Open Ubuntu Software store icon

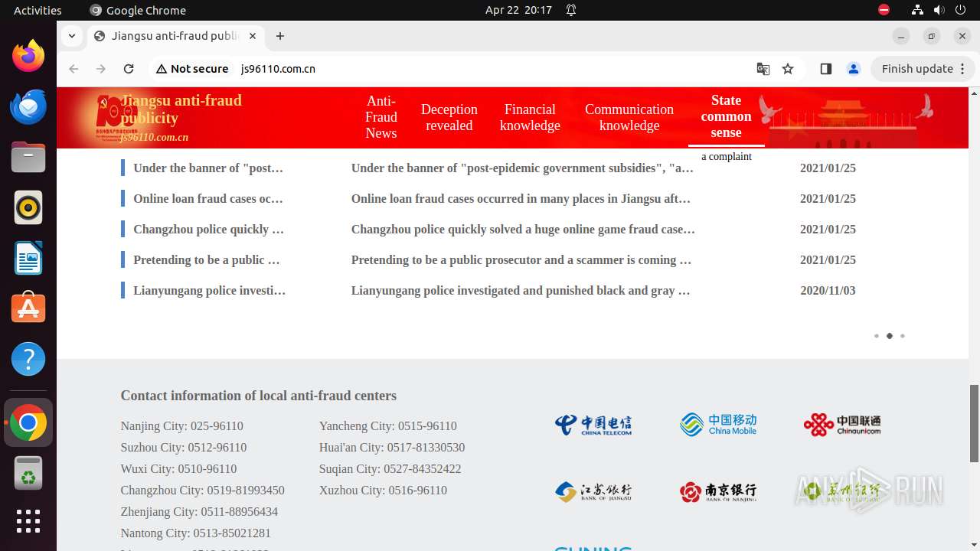(28, 308)
